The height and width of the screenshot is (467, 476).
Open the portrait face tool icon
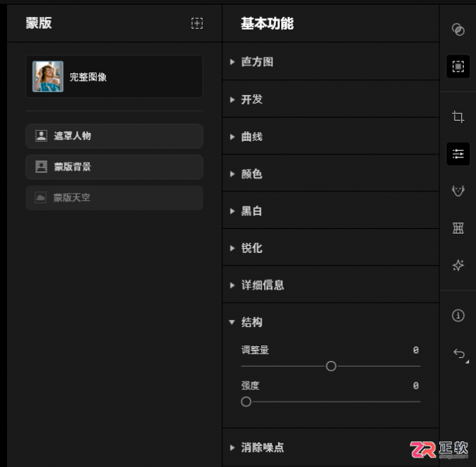(458, 191)
